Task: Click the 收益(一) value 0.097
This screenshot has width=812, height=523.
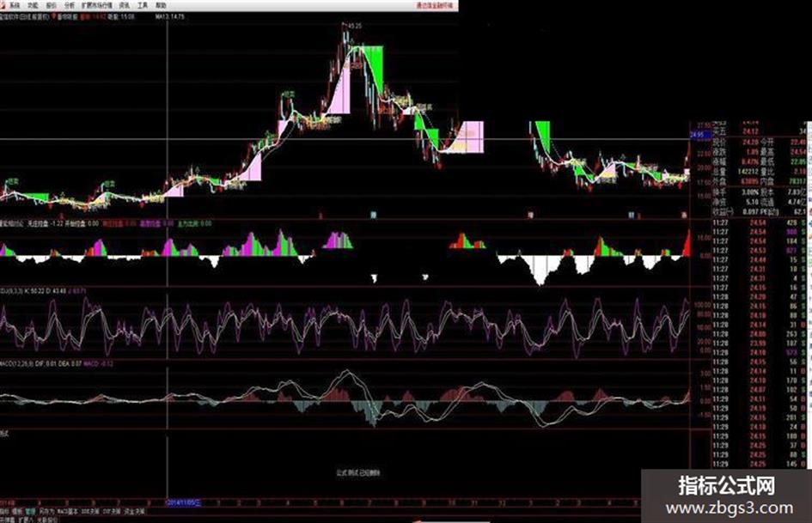Action: click(x=750, y=212)
